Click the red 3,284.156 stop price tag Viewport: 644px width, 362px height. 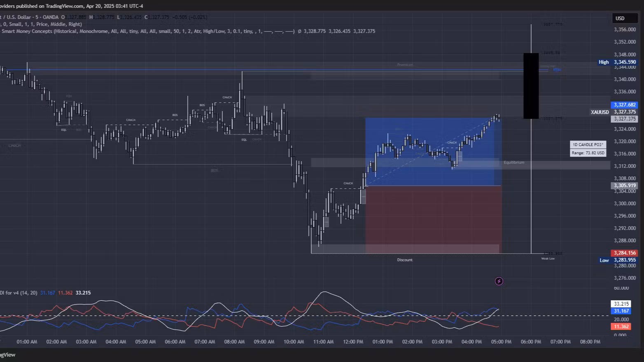625,253
